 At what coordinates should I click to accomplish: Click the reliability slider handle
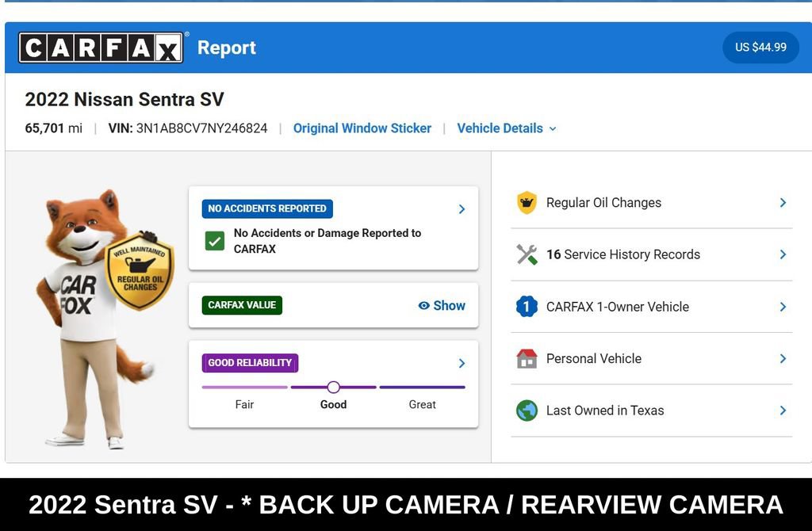(334, 387)
